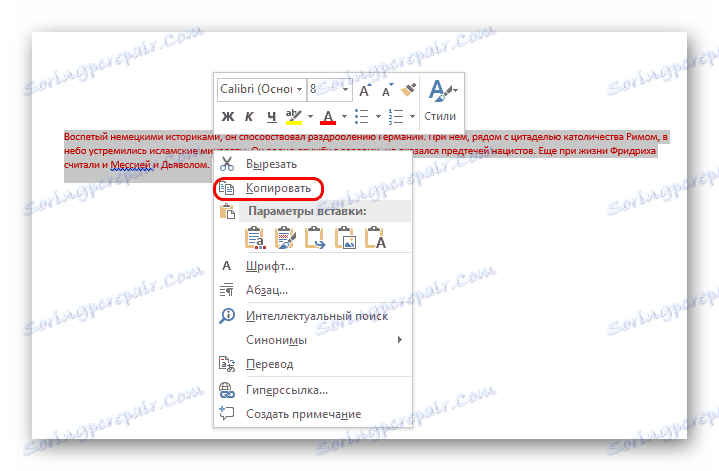
Task: Expand the numbering style dropdown
Action: point(412,116)
